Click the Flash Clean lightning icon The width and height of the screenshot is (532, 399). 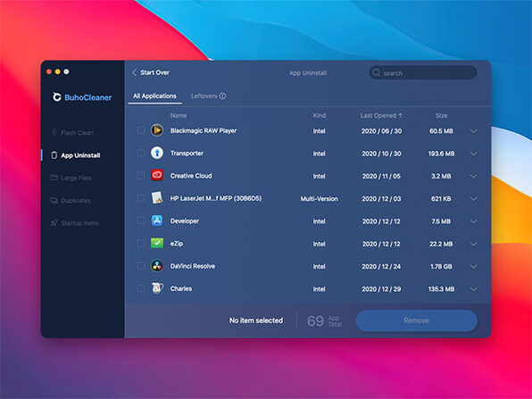54,132
